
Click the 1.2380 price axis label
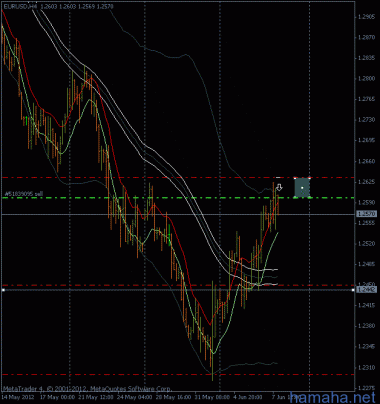tap(366, 326)
